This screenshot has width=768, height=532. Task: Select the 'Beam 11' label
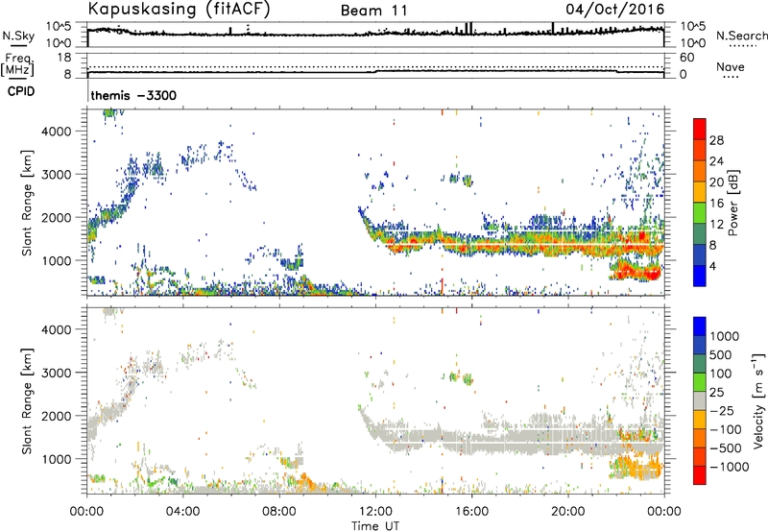coord(374,11)
